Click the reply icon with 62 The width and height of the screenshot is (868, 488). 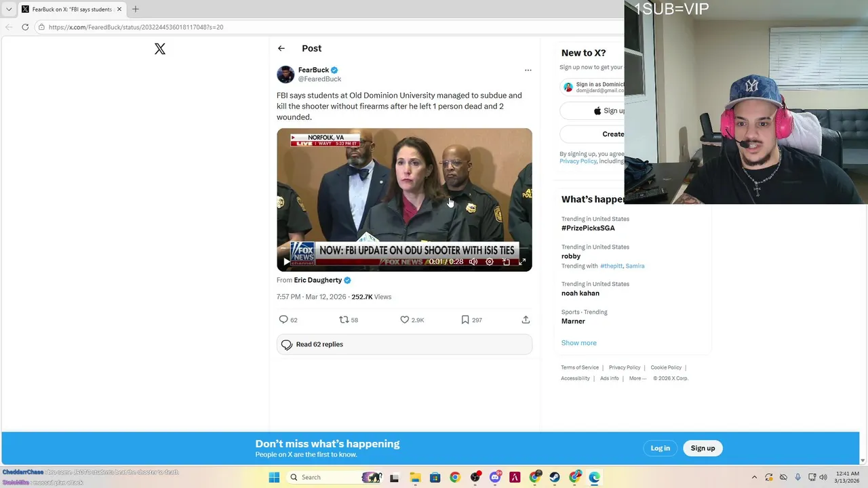283,320
